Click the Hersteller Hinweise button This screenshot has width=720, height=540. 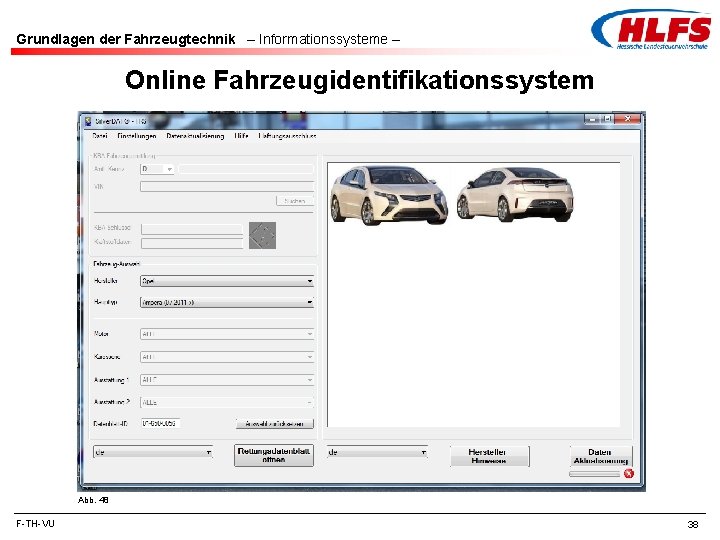489,456
